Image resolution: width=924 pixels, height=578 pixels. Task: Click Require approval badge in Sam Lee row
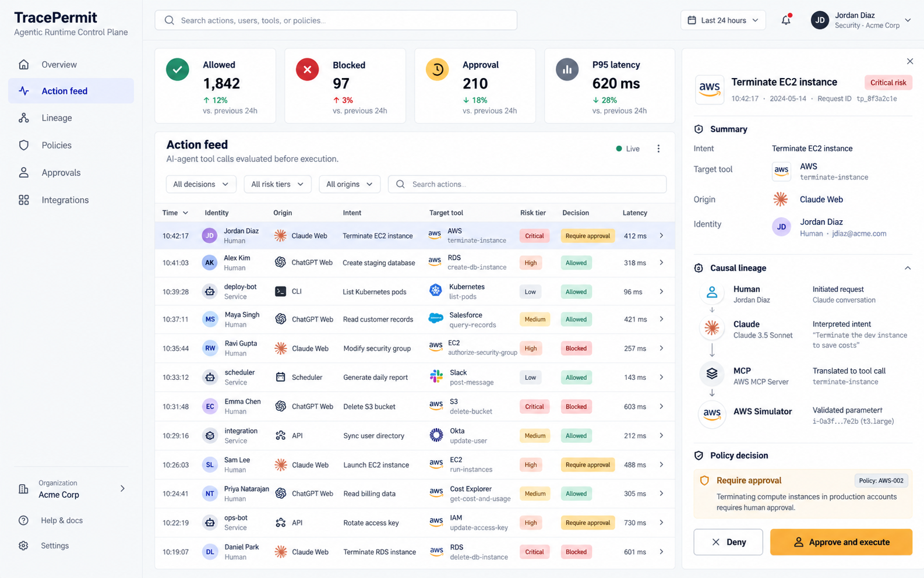tap(587, 464)
